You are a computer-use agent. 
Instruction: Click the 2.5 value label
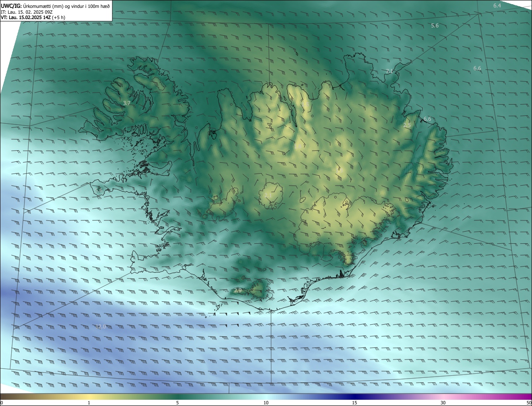407,125
